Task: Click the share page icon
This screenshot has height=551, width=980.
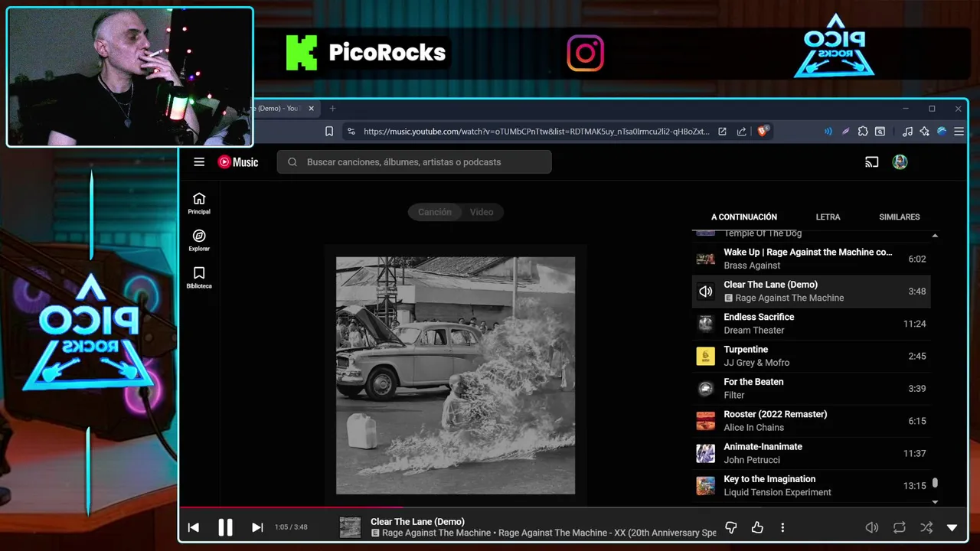Action: click(741, 132)
